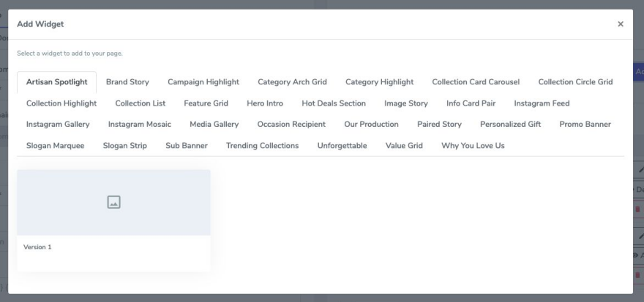Open the Collection Highlight tab
Image resolution: width=644 pixels, height=302 pixels.
pyautogui.click(x=61, y=103)
